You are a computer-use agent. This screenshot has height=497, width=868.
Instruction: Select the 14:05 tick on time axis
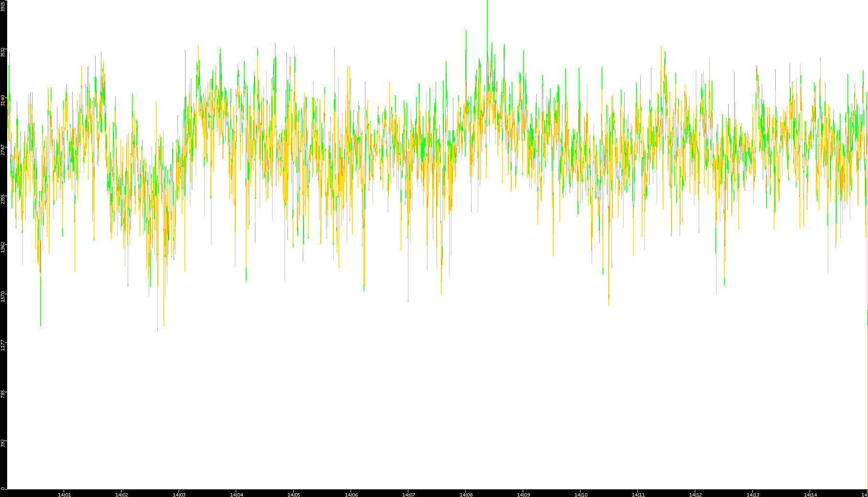click(294, 495)
